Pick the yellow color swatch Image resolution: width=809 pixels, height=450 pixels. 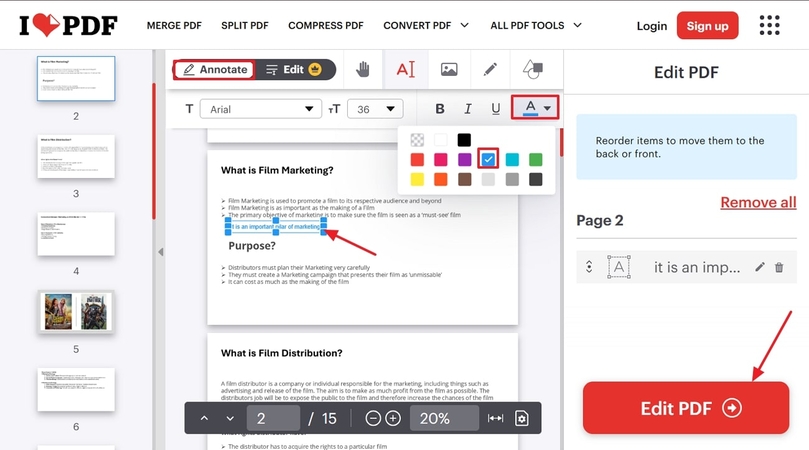[x=417, y=179]
